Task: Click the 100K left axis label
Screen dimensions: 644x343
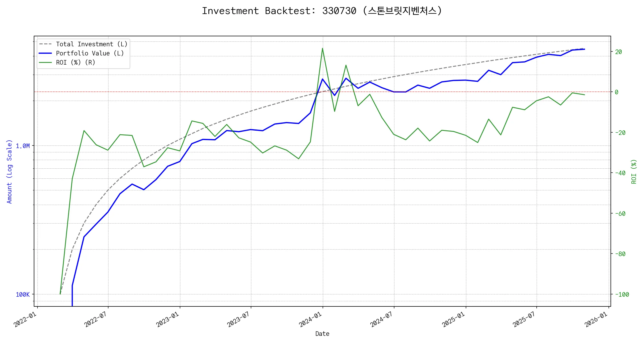Action: click(23, 294)
